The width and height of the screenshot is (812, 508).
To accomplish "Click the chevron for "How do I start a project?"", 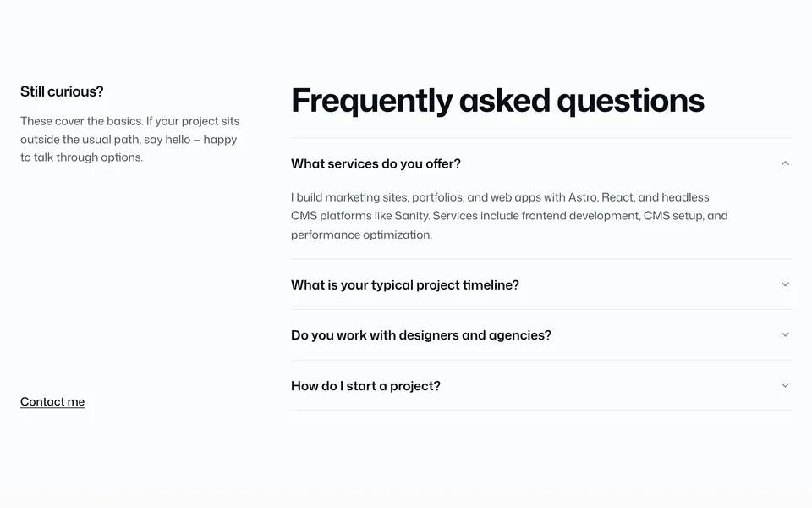I will click(785, 386).
